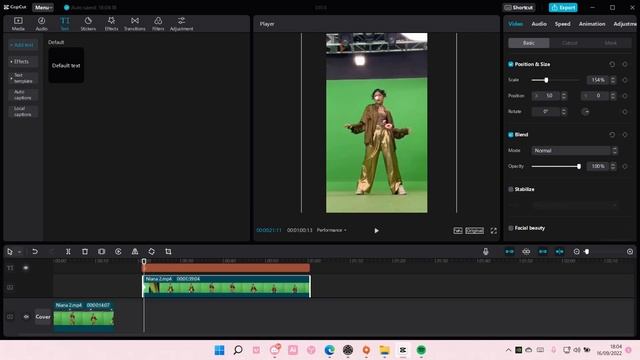The height and width of the screenshot is (360, 640).
Task: Click the Opacity slider handle
Action: (x=579, y=166)
